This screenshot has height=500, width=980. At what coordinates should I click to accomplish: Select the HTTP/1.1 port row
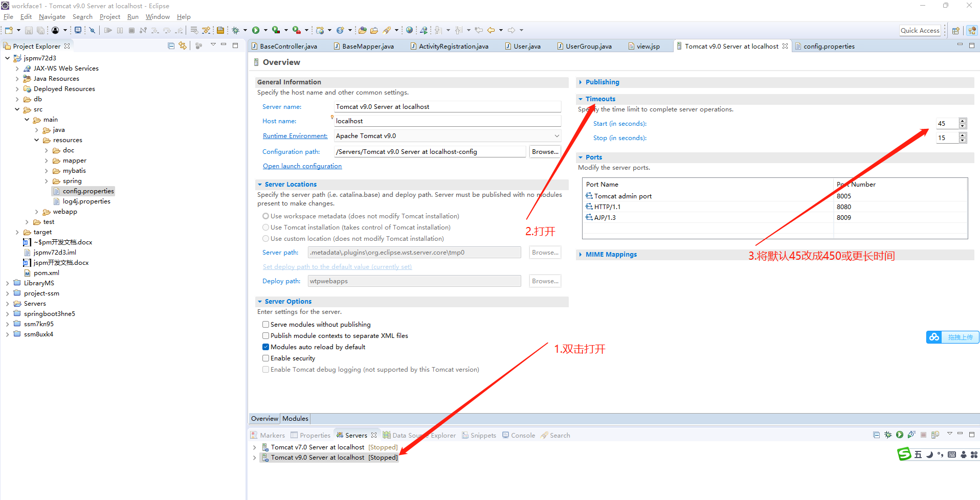pyautogui.click(x=775, y=207)
